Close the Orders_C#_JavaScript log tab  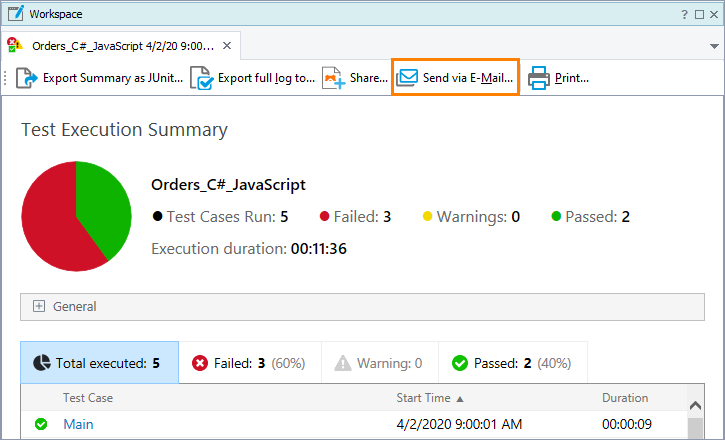[227, 46]
